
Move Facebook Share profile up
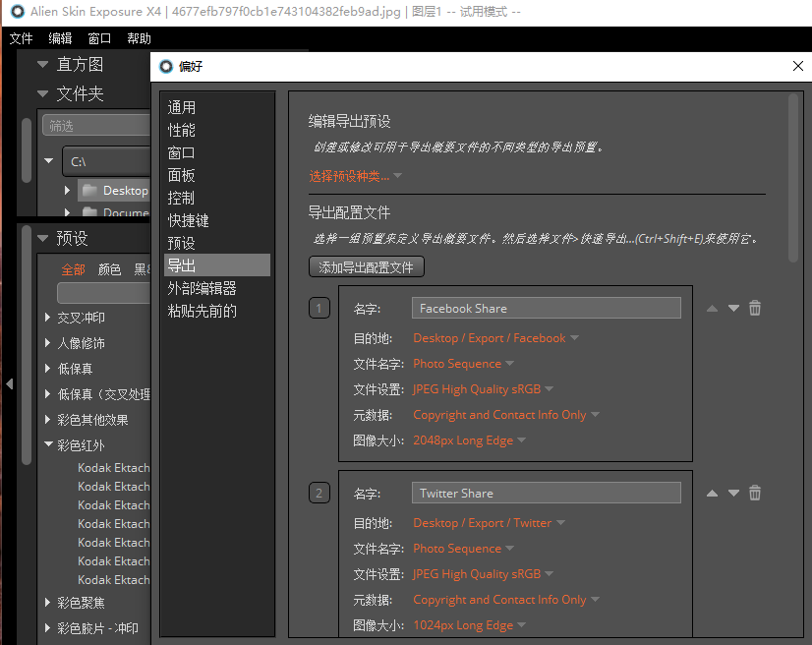[x=712, y=308]
